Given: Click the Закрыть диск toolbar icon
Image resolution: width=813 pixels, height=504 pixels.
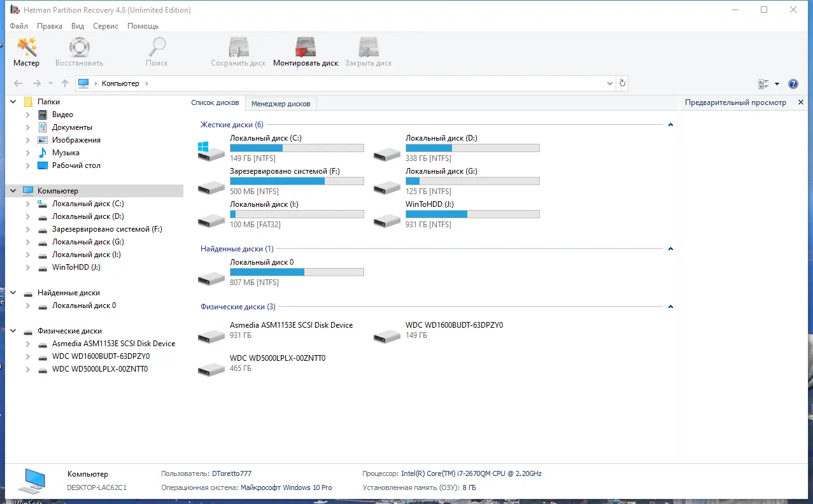Looking at the screenshot, I should coord(367,51).
